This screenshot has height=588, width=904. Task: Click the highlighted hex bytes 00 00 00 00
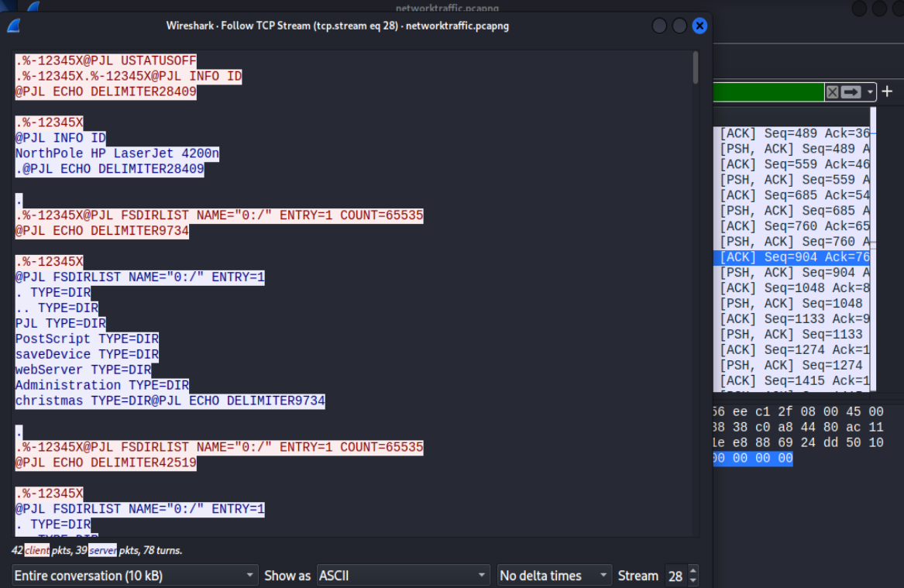click(753, 459)
